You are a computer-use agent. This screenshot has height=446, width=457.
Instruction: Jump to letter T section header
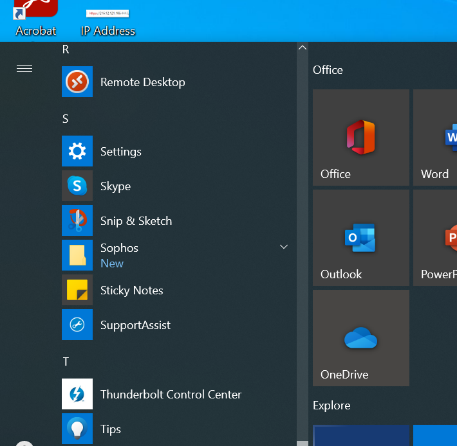click(x=66, y=362)
